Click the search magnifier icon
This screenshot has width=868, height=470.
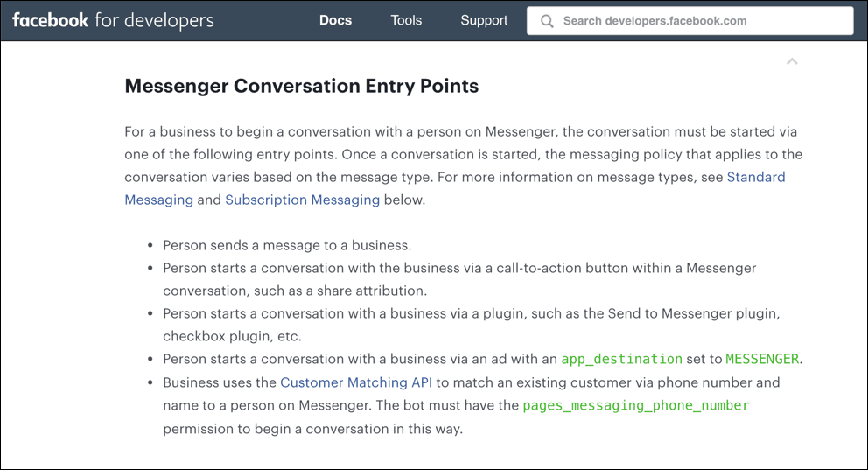(547, 21)
